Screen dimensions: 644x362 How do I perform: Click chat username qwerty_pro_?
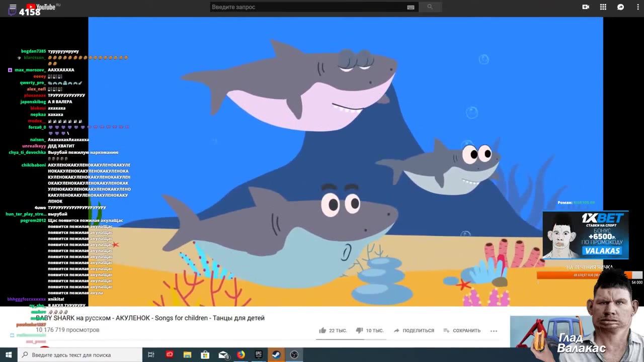click(x=33, y=82)
